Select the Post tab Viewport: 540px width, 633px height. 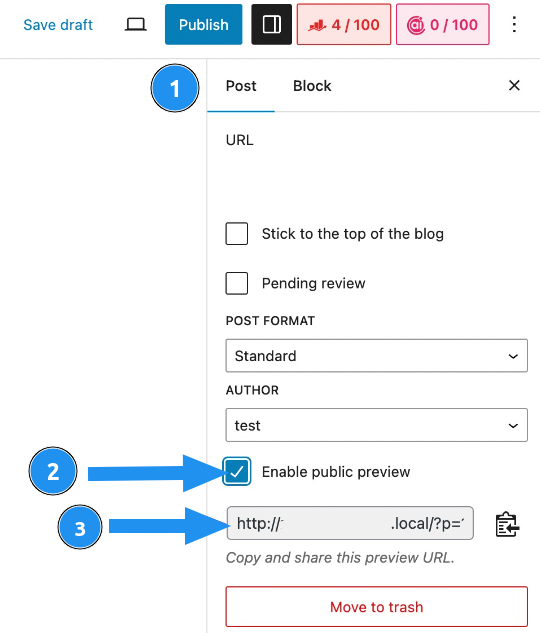pos(241,86)
